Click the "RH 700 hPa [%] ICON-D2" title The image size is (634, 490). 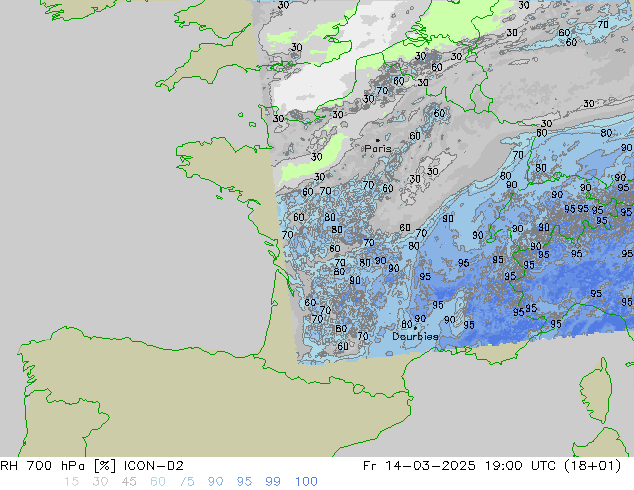[x=92, y=466]
